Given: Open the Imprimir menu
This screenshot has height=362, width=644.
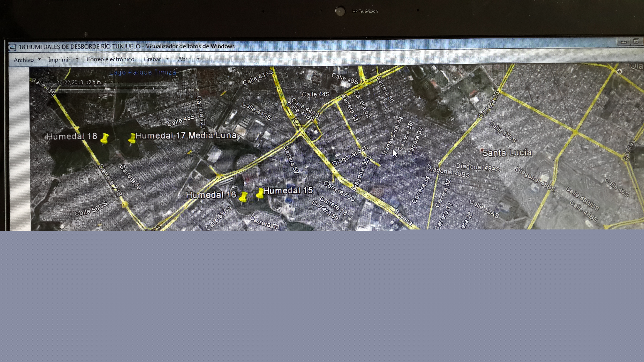Looking at the screenshot, I should (59, 59).
